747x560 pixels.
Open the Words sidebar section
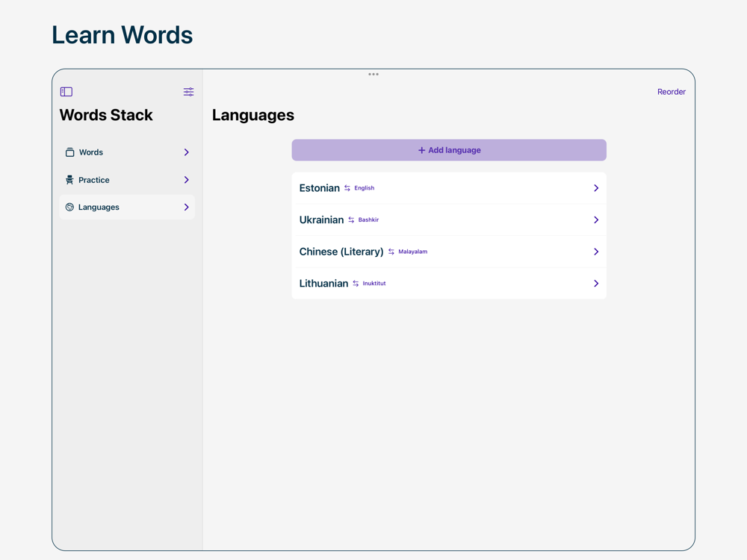127,152
